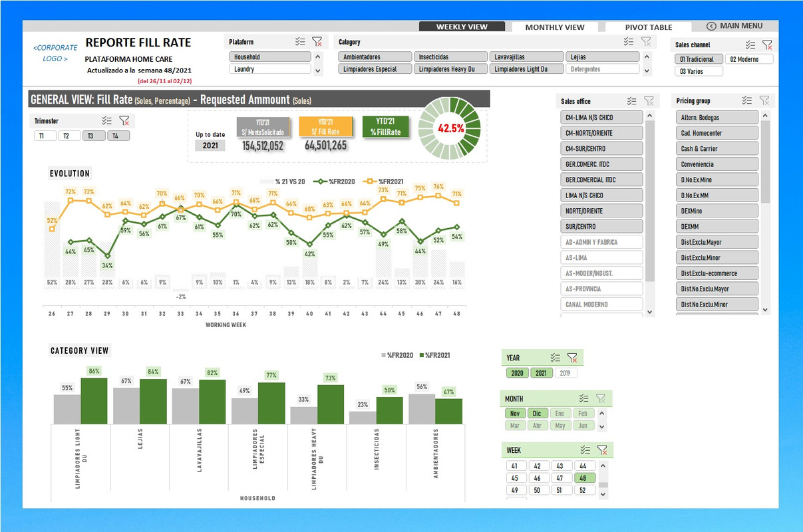
Task: Toggle the 01 Tradicional sales channel
Action: click(x=698, y=59)
